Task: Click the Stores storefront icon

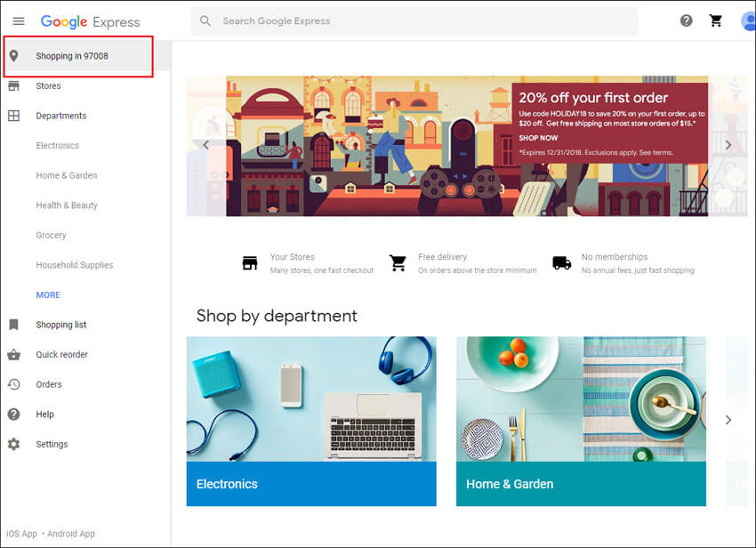Action: tap(14, 86)
